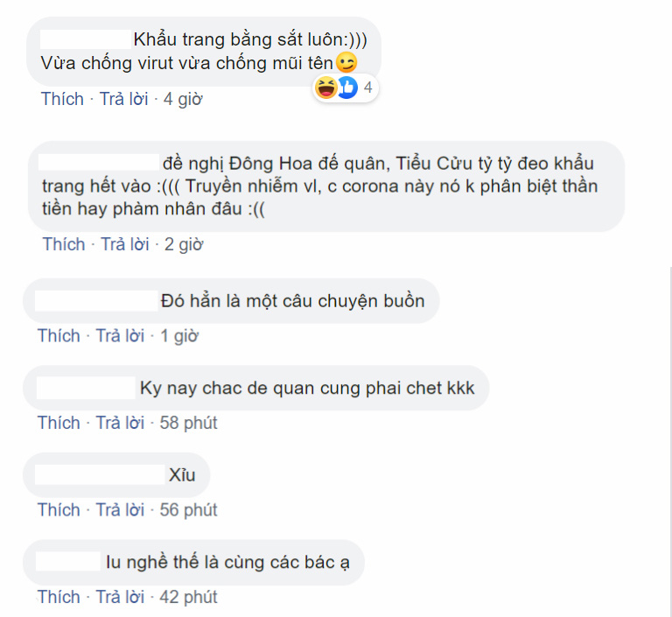
Task: Reply to the 'câu chuyện buồn' comment
Action: tap(120, 336)
